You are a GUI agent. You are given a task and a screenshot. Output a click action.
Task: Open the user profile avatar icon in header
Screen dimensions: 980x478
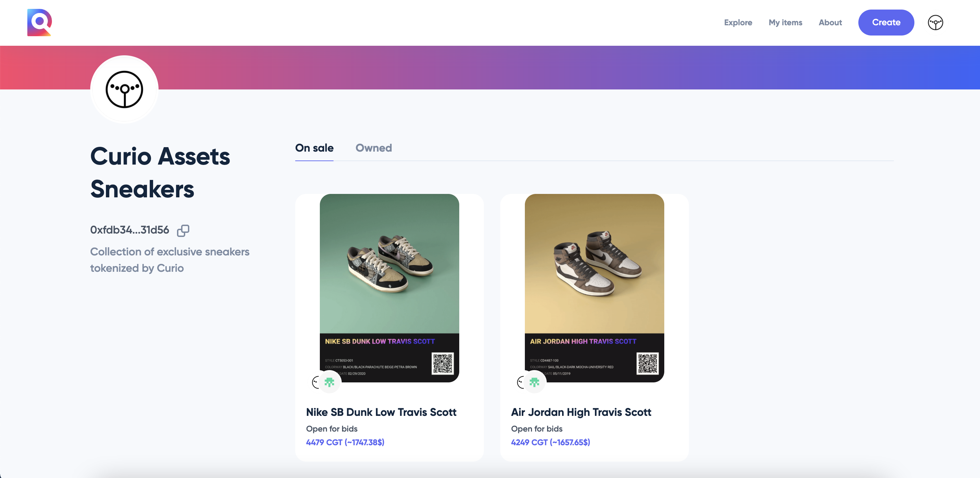(x=935, y=23)
